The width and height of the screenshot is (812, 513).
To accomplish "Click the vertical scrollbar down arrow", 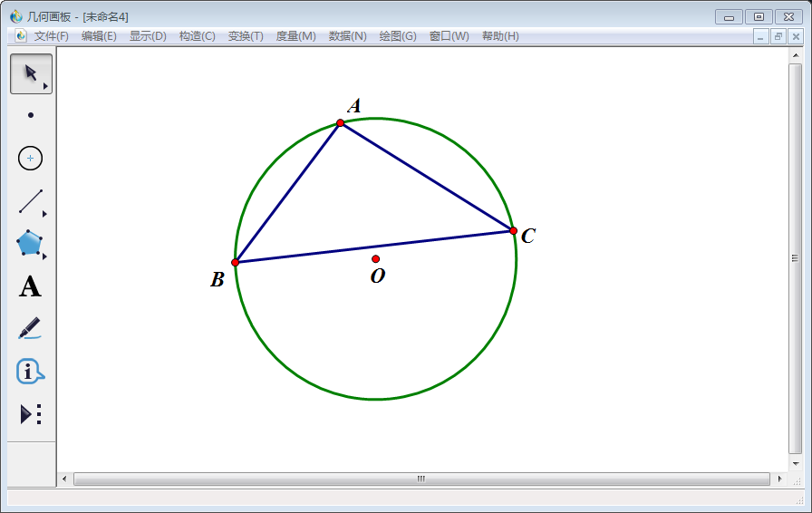I will [x=796, y=463].
